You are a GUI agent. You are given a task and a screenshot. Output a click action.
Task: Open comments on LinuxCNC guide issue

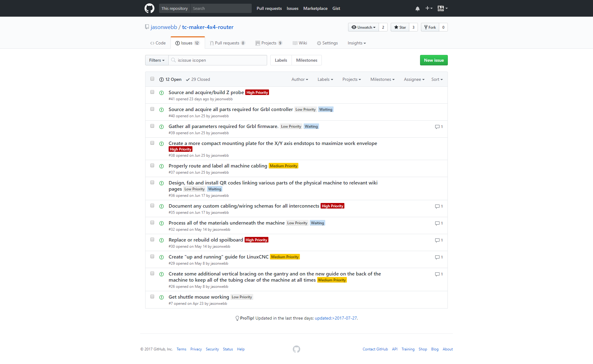439,257
